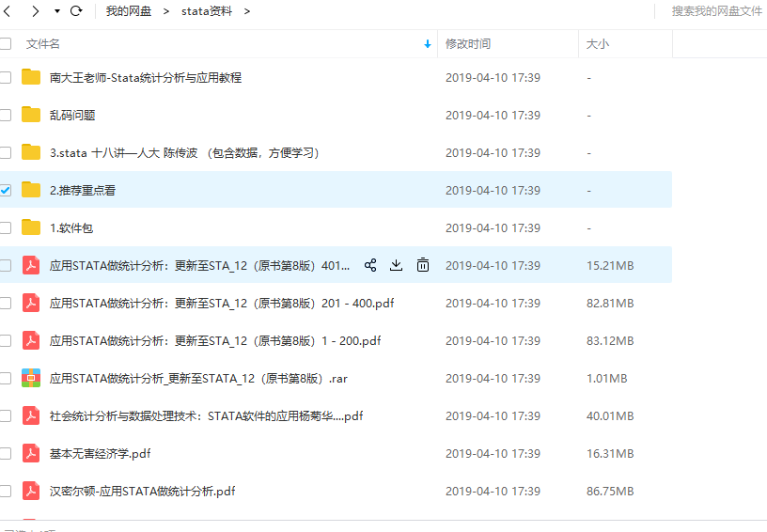Screen dimensions: 767x532
Task: Click folder icon of 3.stata 十八讲
Action: 31,152
